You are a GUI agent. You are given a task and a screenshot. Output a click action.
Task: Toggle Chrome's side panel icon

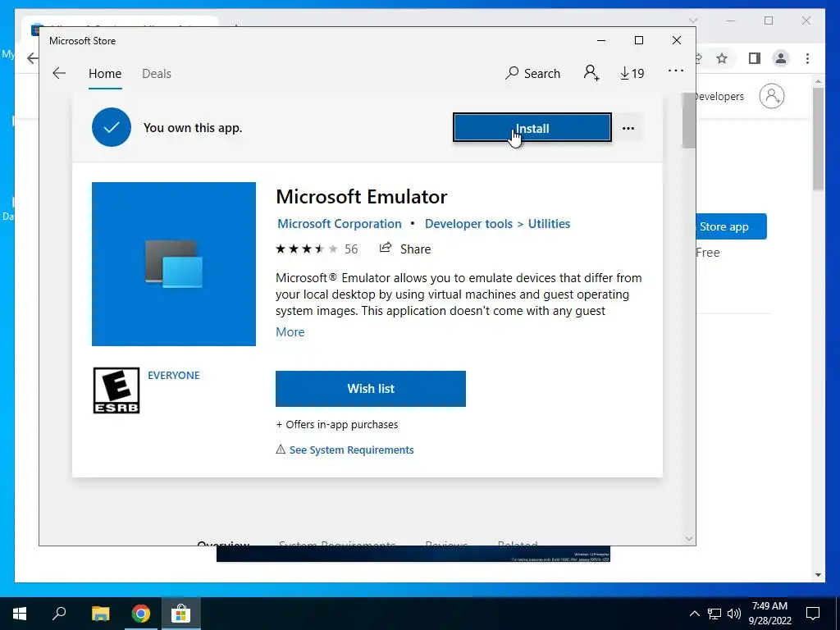(x=755, y=58)
